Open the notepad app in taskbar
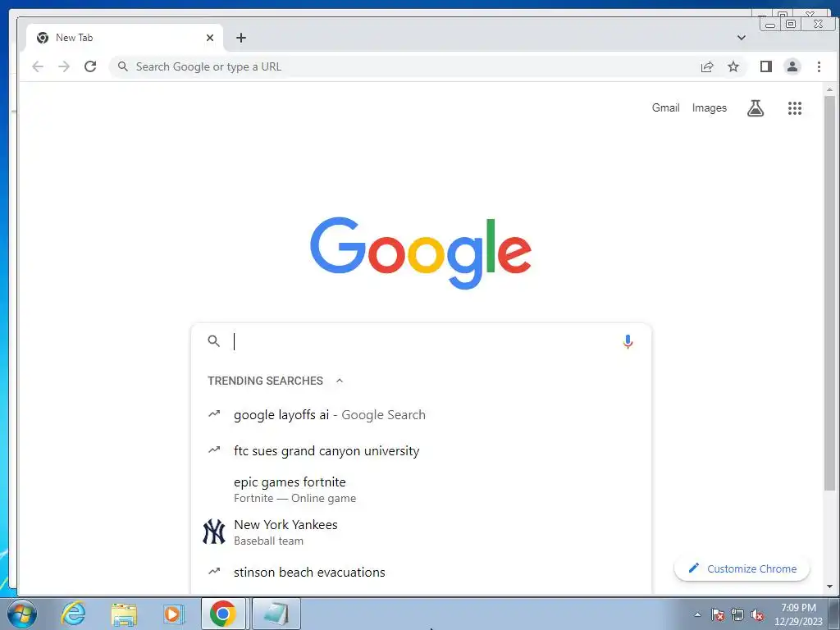Image resolution: width=840 pixels, height=630 pixels. 276,614
